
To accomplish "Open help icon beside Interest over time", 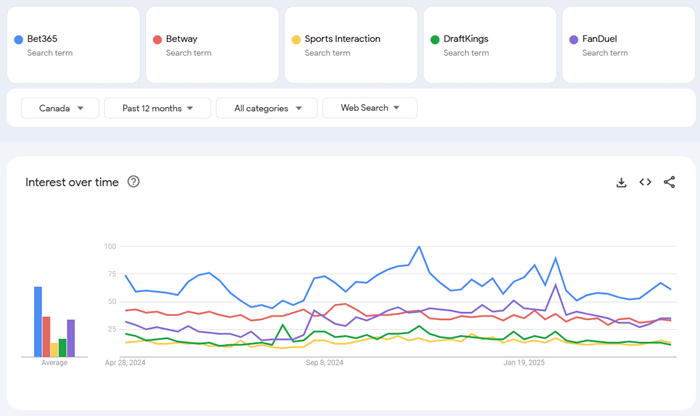I will point(133,182).
